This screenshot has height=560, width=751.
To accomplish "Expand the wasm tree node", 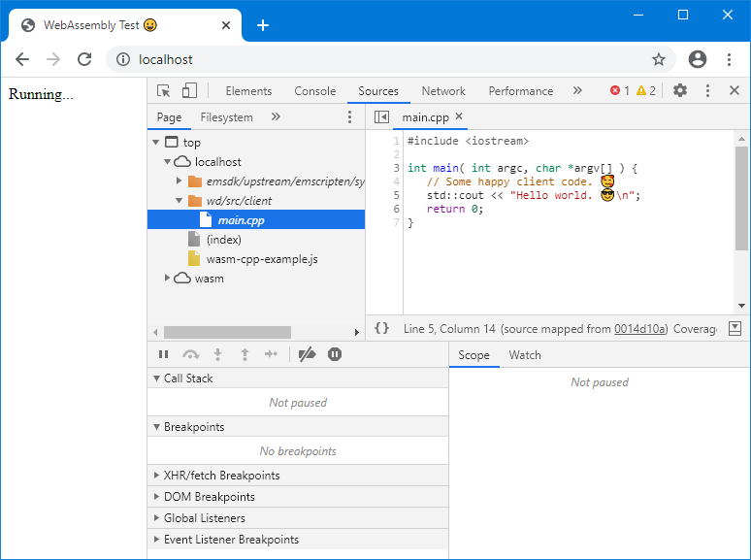I will point(167,278).
